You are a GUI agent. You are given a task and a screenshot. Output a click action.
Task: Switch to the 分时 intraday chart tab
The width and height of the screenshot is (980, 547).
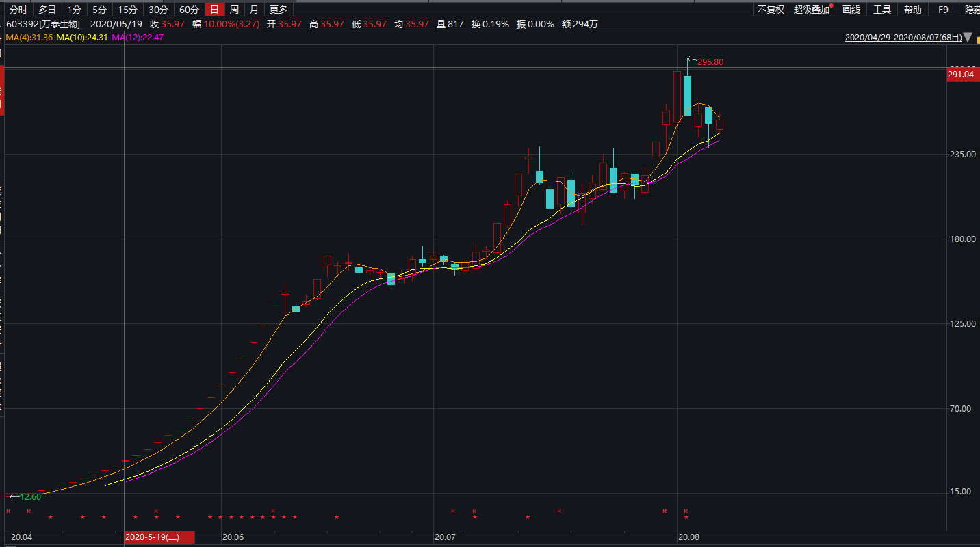click(18, 10)
